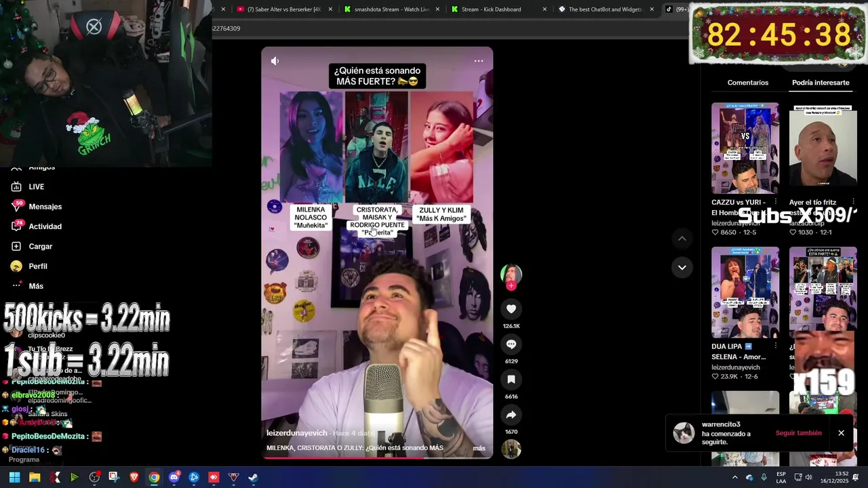Open the OneDrive cloud tray icon
The image size is (868, 488).
pyautogui.click(x=749, y=478)
